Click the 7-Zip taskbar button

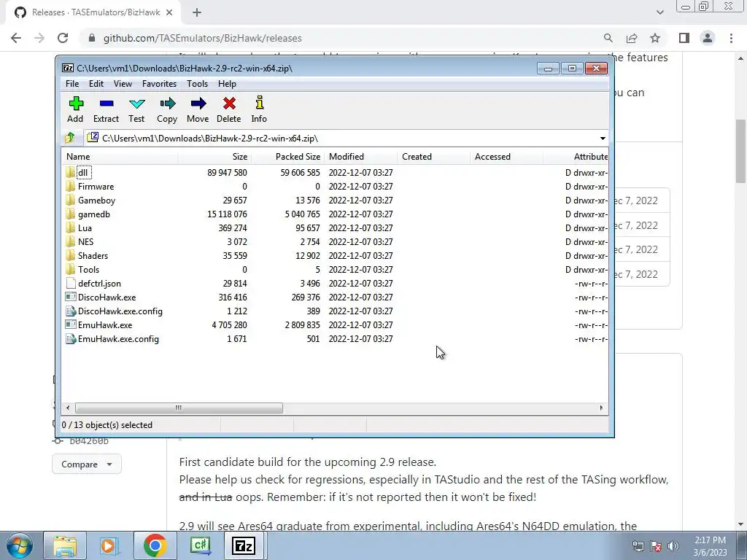point(244,545)
